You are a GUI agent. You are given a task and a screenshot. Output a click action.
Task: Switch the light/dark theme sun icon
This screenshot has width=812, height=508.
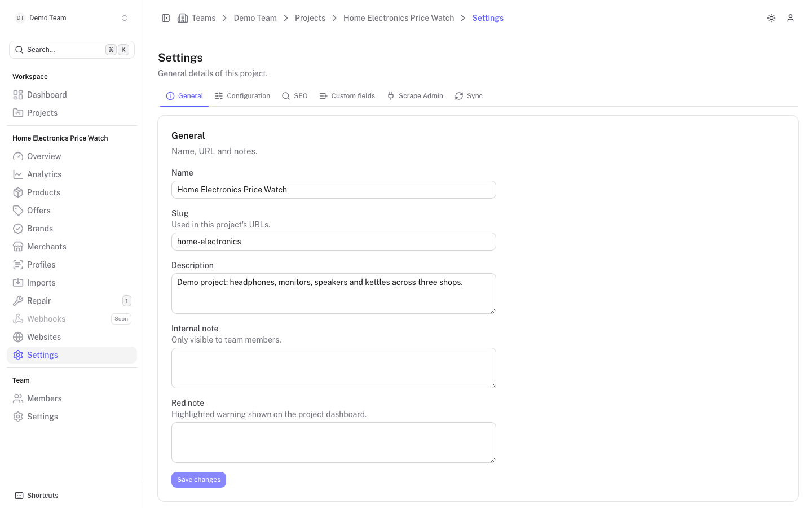coord(771,18)
